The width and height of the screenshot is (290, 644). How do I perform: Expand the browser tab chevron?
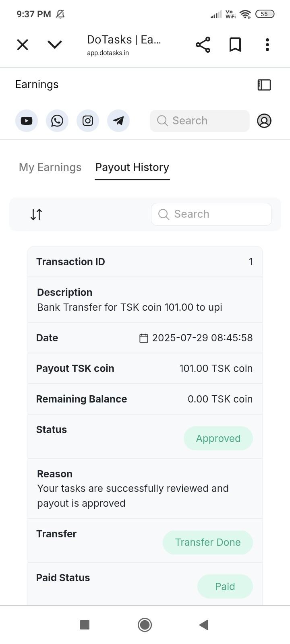pyautogui.click(x=55, y=45)
